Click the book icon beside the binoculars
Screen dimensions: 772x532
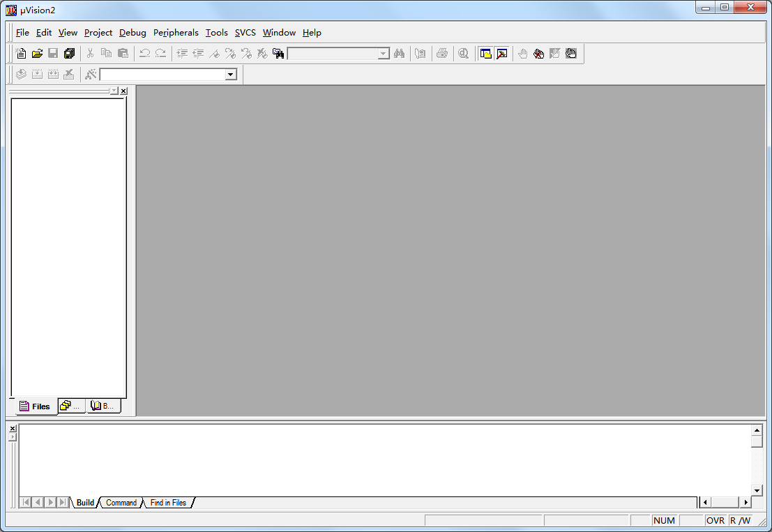click(x=421, y=54)
